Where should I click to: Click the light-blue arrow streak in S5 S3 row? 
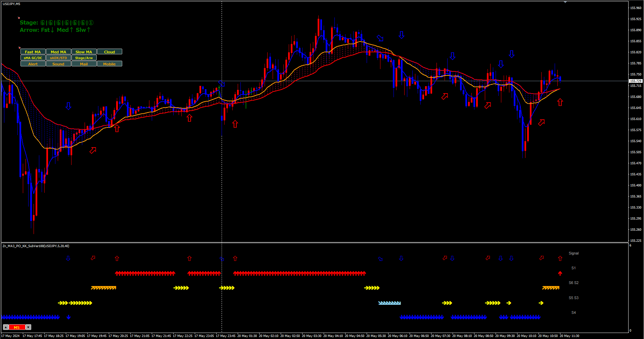[389, 303]
